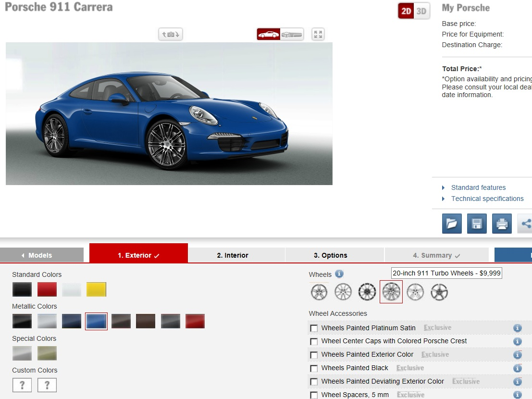
Task: Switch to interior view steering wheel icon
Action: click(x=292, y=34)
